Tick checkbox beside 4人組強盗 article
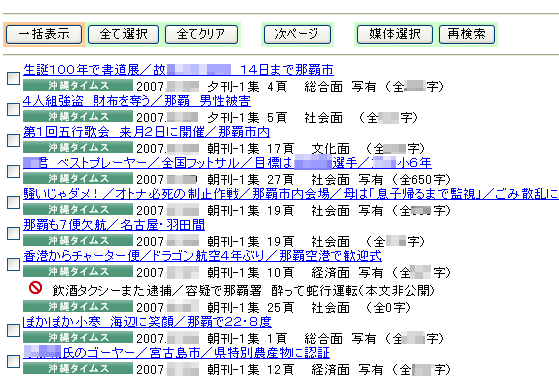The height and width of the screenshot is (377, 559). (x=14, y=109)
